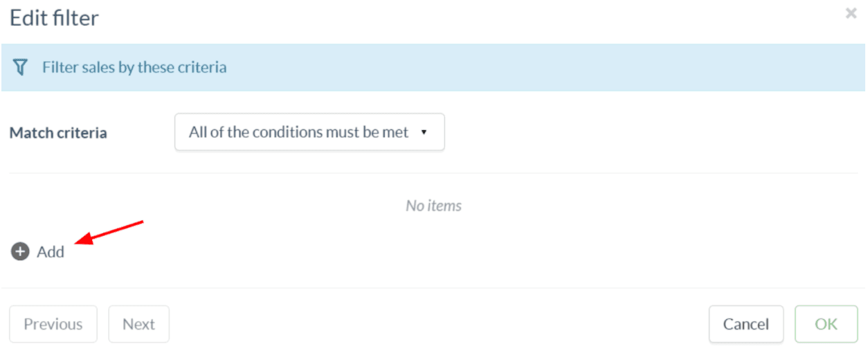
Task: Click the Match criteria label
Action: (x=58, y=133)
